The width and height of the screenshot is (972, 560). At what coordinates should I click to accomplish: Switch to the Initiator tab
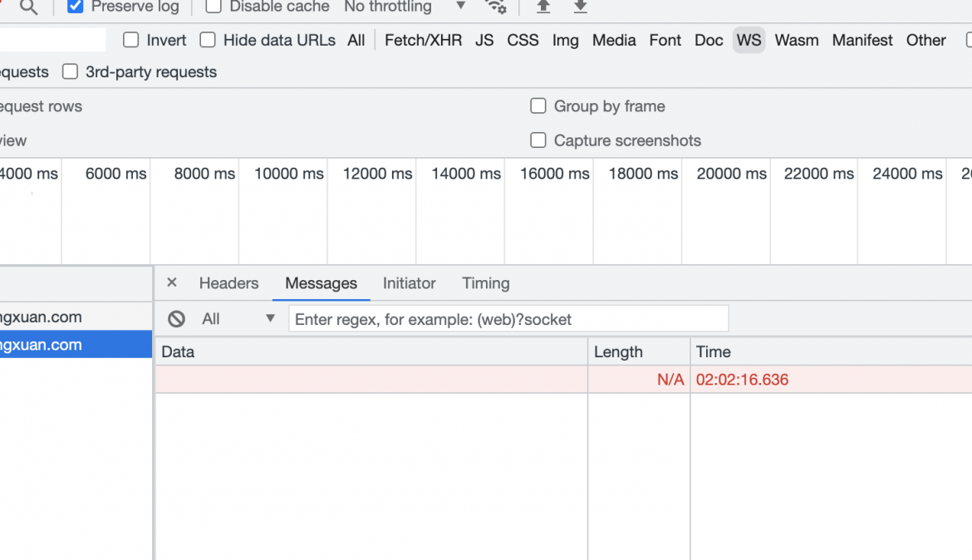click(x=409, y=282)
